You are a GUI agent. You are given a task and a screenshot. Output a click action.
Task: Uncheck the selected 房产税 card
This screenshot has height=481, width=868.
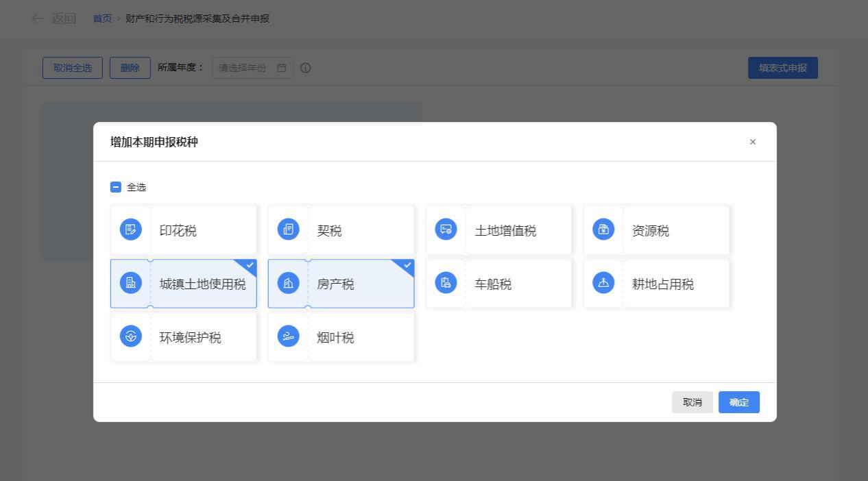tap(341, 284)
